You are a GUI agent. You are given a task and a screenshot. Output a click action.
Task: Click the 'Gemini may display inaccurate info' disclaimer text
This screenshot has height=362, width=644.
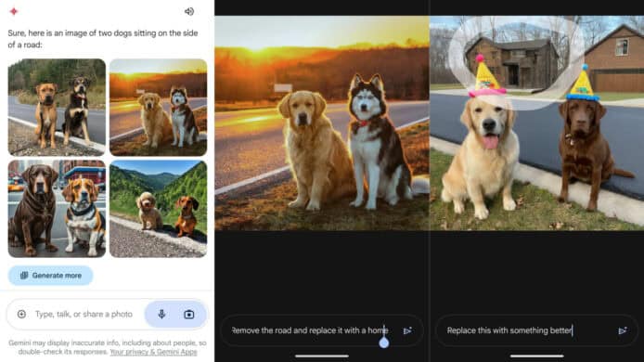(x=108, y=347)
